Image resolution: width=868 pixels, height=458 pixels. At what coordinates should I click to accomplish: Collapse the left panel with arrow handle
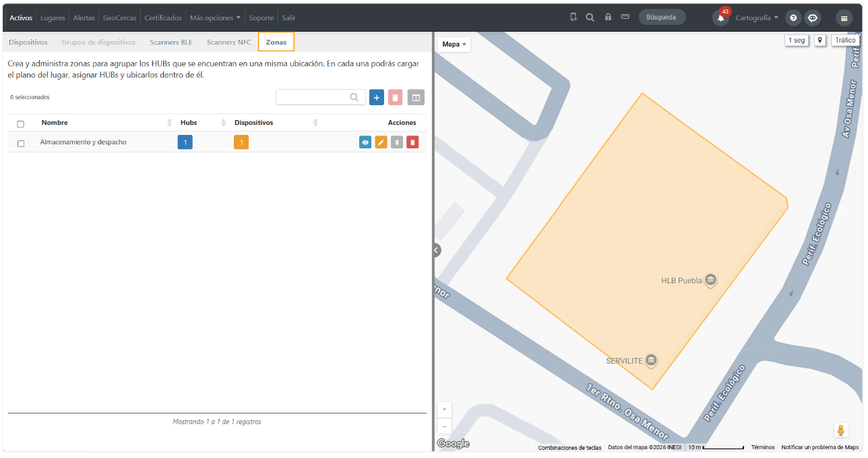[x=436, y=250]
